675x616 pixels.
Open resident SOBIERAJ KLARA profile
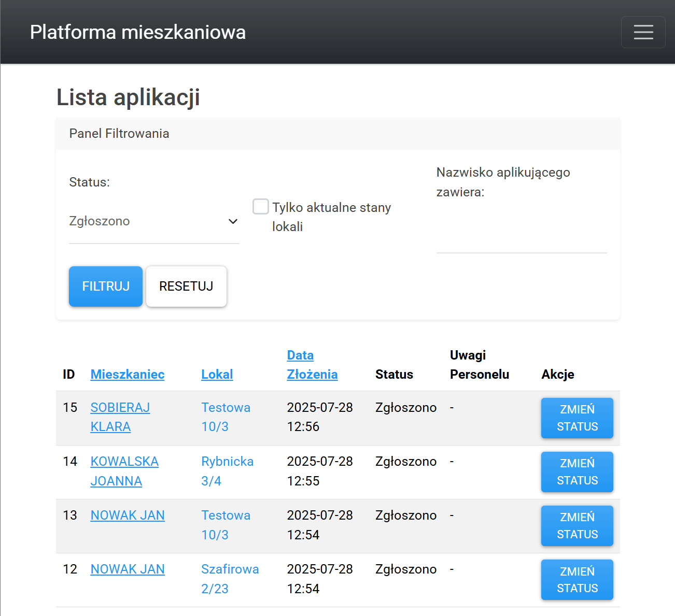[x=120, y=417]
